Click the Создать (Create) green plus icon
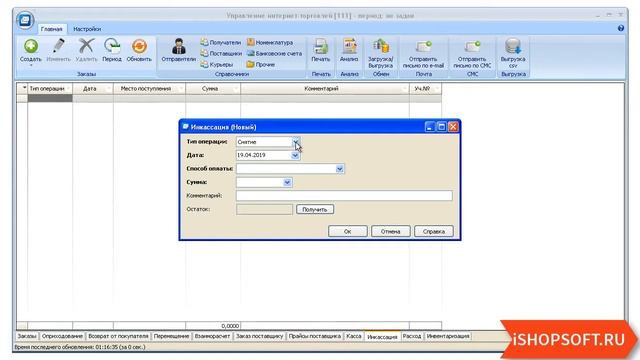The image size is (640, 360). [x=31, y=46]
